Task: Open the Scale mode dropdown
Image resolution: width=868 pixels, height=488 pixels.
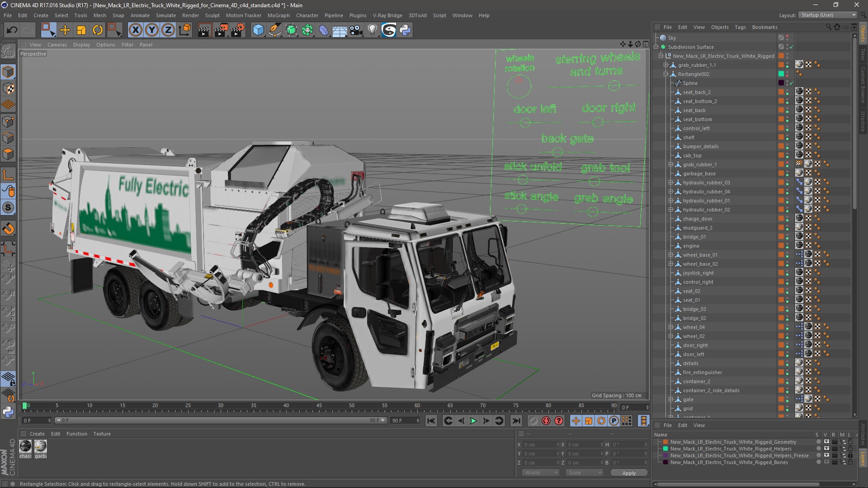Action: point(584,473)
